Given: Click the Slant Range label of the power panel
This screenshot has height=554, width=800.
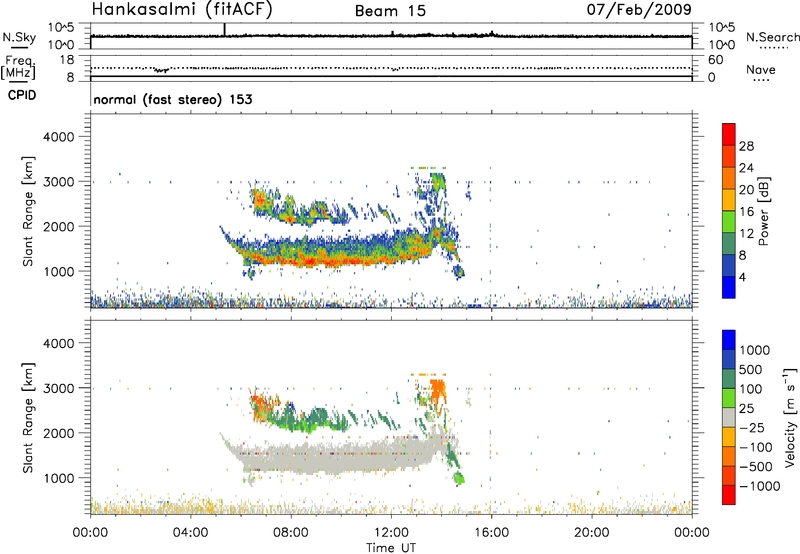Looking at the screenshot, I should [x=28, y=211].
